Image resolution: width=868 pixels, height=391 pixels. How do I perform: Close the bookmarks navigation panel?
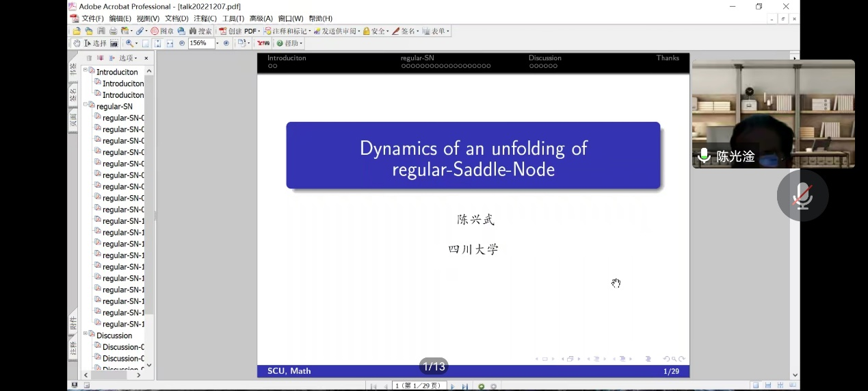point(146,58)
